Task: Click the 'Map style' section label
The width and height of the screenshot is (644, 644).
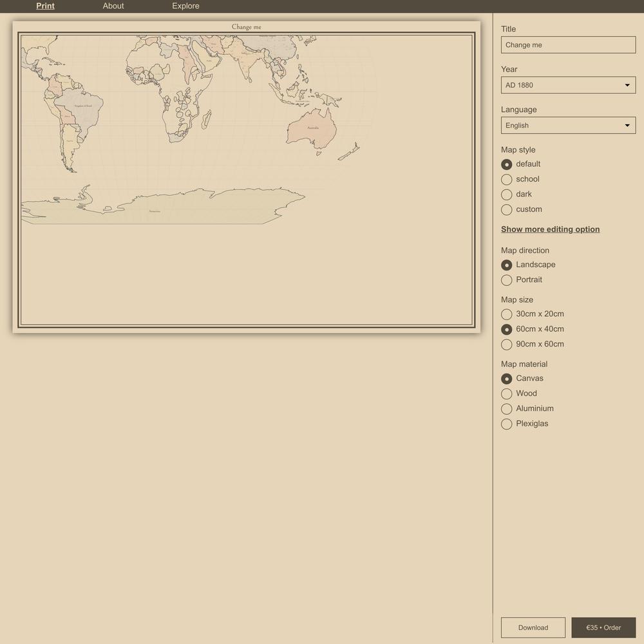Action: (518, 150)
